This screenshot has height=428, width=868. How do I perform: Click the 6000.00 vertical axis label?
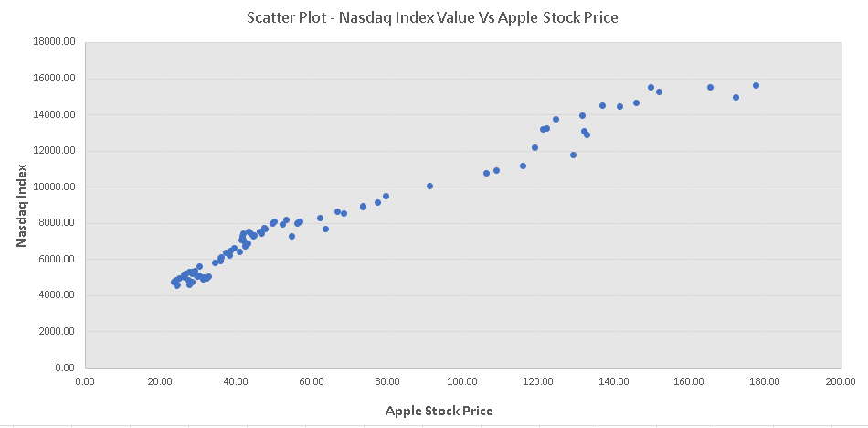(x=58, y=260)
